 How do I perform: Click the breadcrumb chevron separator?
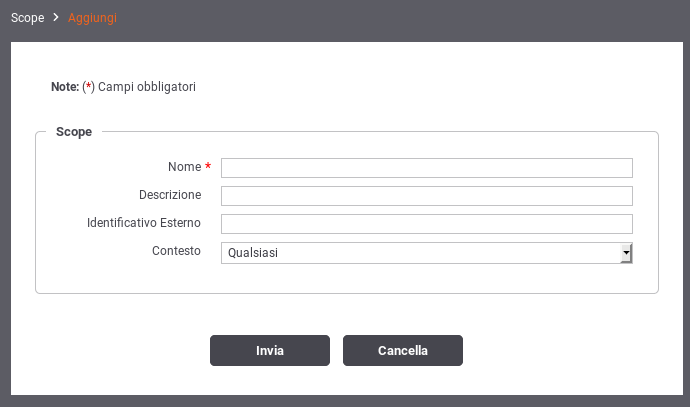[55, 18]
